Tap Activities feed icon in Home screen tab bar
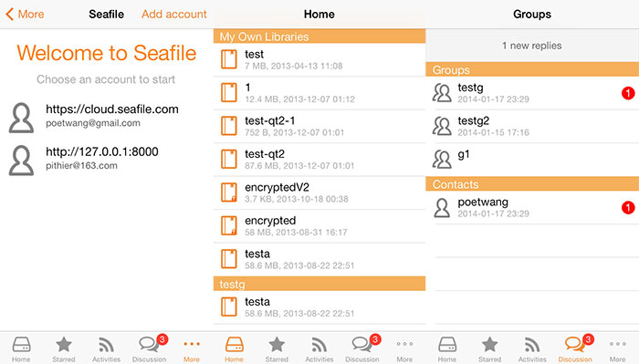 tap(319, 345)
